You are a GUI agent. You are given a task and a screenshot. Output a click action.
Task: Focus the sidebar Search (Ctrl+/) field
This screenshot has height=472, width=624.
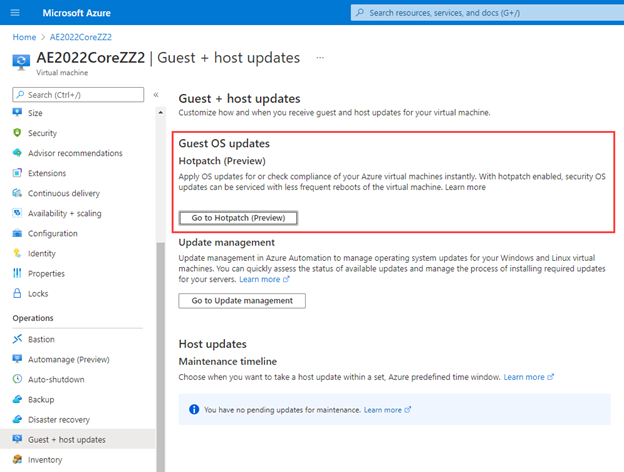[x=82, y=94]
